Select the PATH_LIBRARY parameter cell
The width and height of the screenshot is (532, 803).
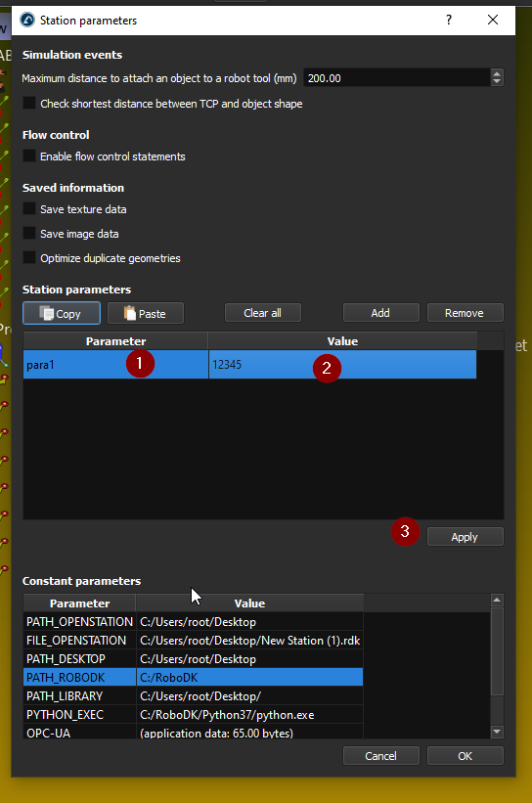pyautogui.click(x=79, y=696)
